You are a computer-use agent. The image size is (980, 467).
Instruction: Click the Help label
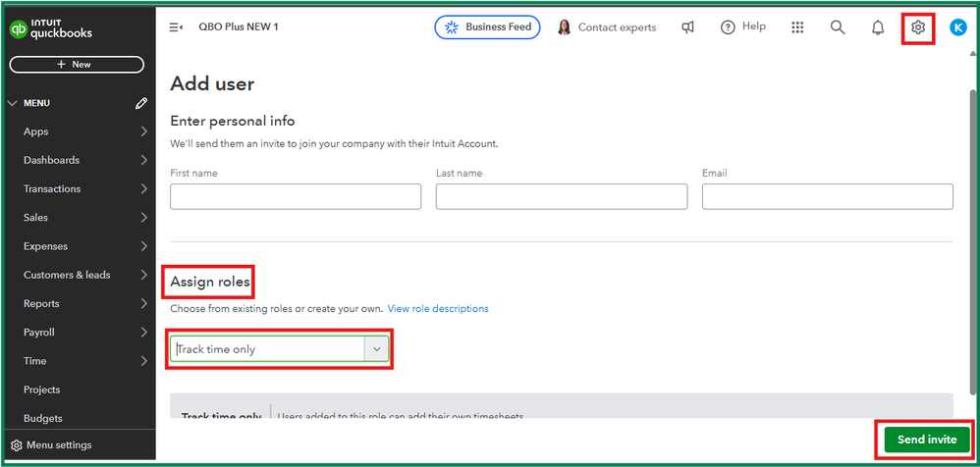pyautogui.click(x=754, y=26)
